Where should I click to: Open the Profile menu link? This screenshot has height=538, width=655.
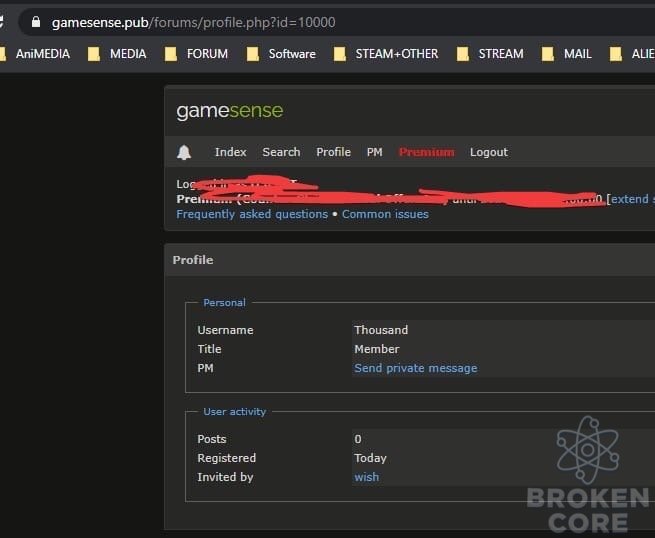point(333,152)
